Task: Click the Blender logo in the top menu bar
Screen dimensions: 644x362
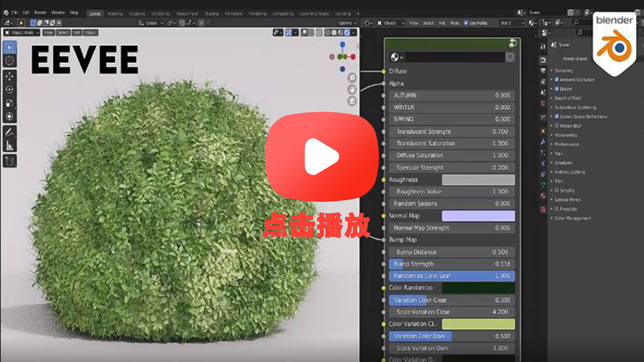Action: (x=6, y=13)
